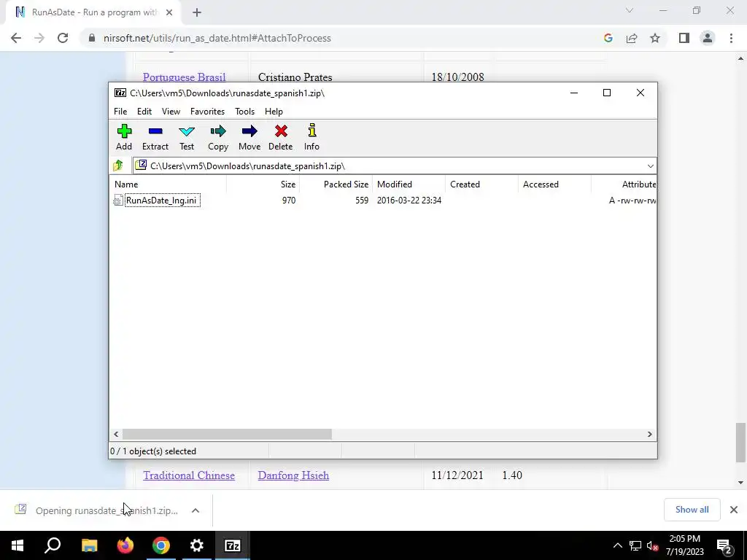Click Show all downloads button

692,510
